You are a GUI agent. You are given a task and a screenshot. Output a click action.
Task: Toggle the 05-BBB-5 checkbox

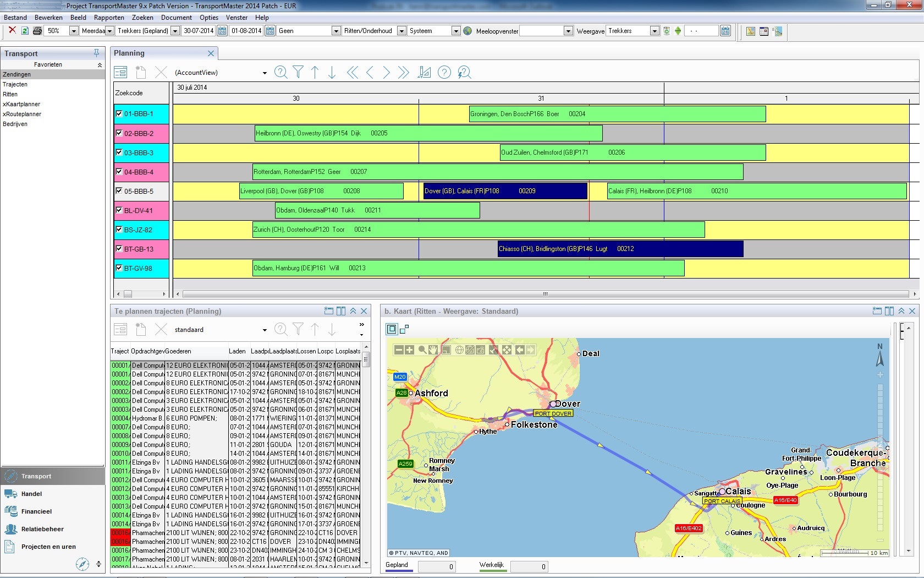point(119,191)
